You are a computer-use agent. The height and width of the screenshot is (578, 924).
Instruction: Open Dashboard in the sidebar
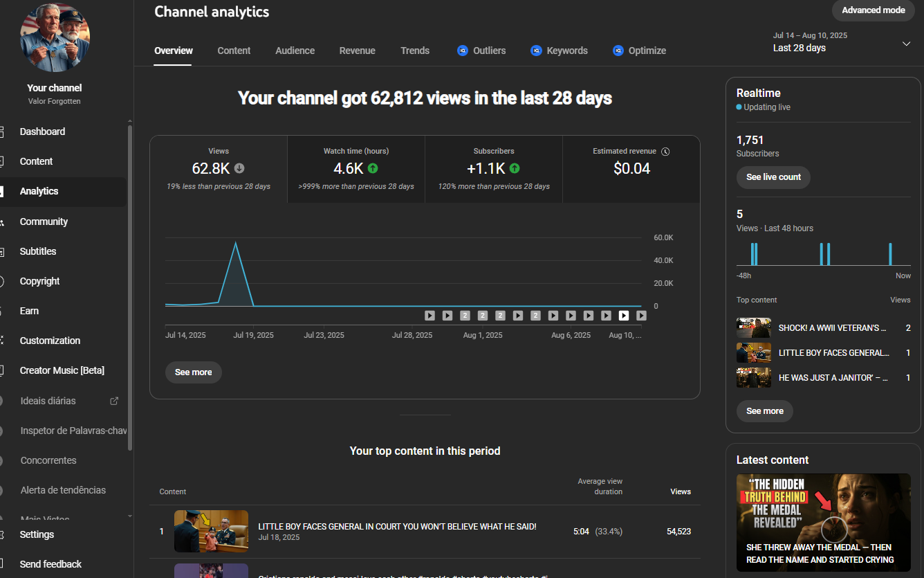point(63,132)
